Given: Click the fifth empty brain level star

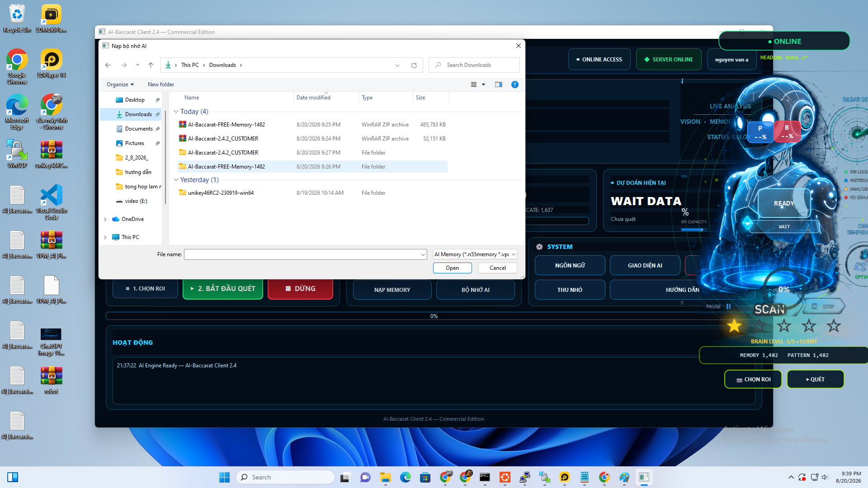Looking at the screenshot, I should click(x=834, y=326).
